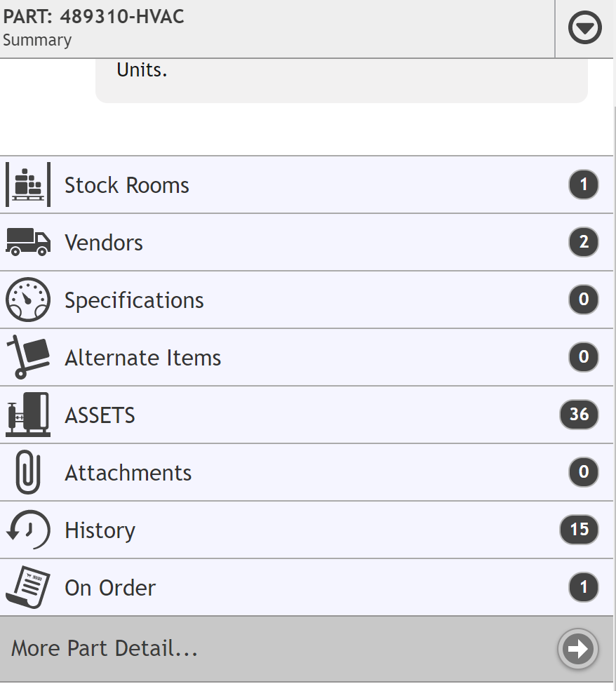Open the header dropdown arrow menu

point(584,28)
